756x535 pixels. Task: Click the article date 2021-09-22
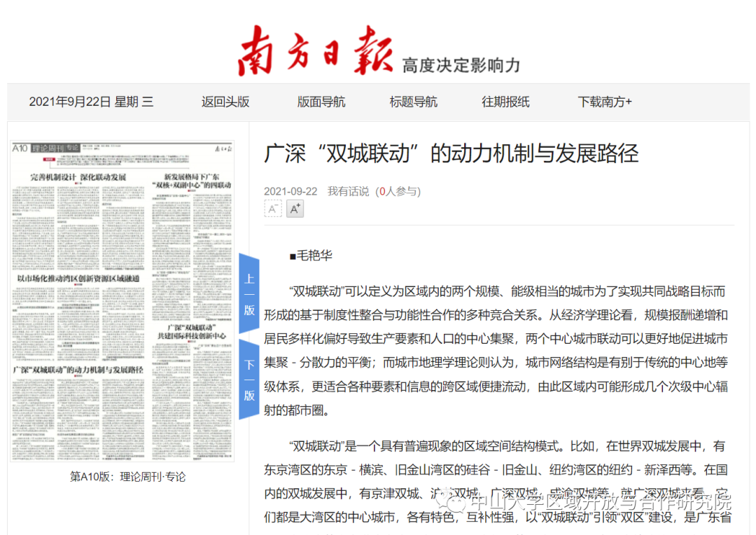click(290, 191)
